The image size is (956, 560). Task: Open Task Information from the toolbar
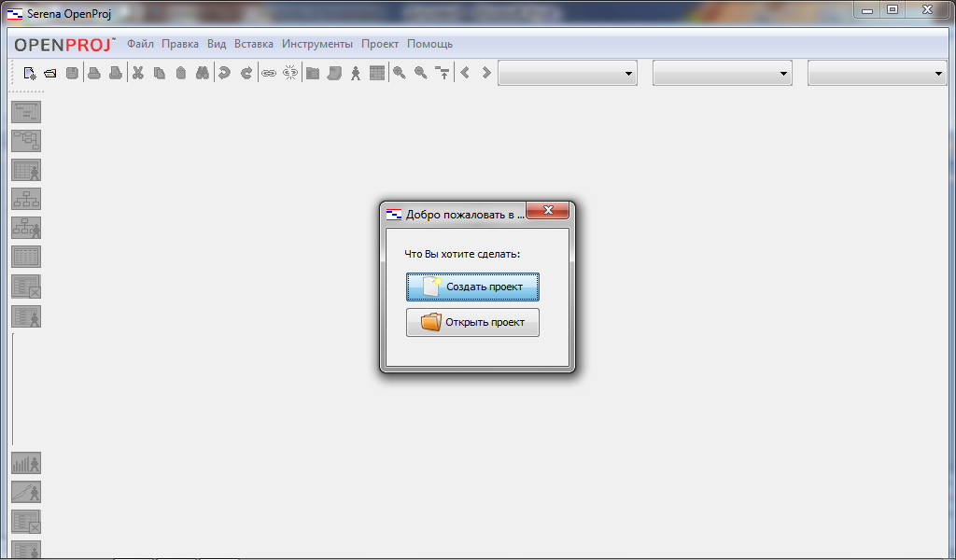click(313, 73)
